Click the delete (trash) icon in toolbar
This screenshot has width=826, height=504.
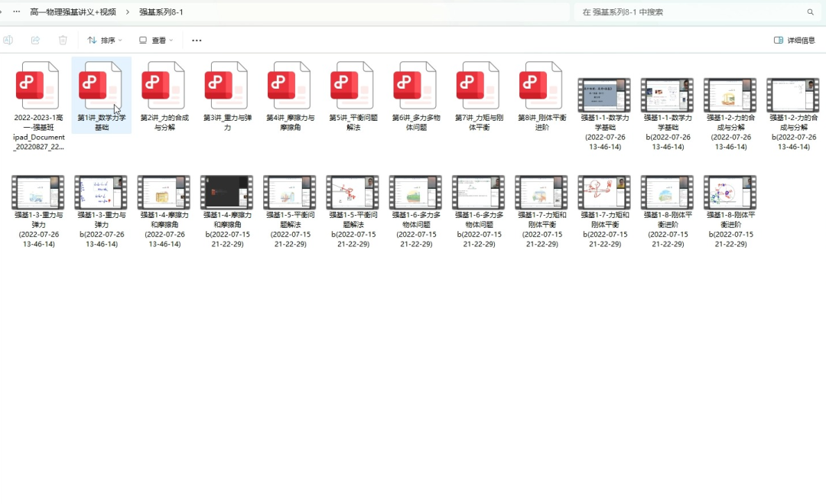(x=63, y=40)
